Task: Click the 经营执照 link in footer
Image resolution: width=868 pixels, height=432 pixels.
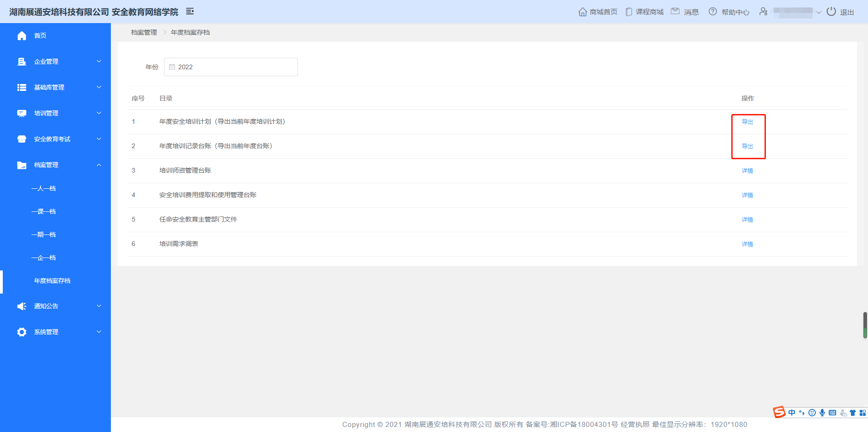Action: (x=635, y=424)
